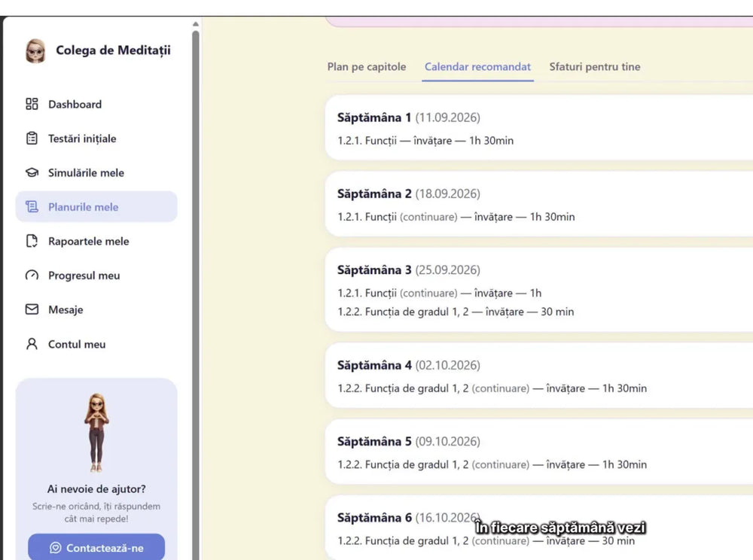Select Planurile mele menu item
The image size is (753, 560).
[96, 207]
